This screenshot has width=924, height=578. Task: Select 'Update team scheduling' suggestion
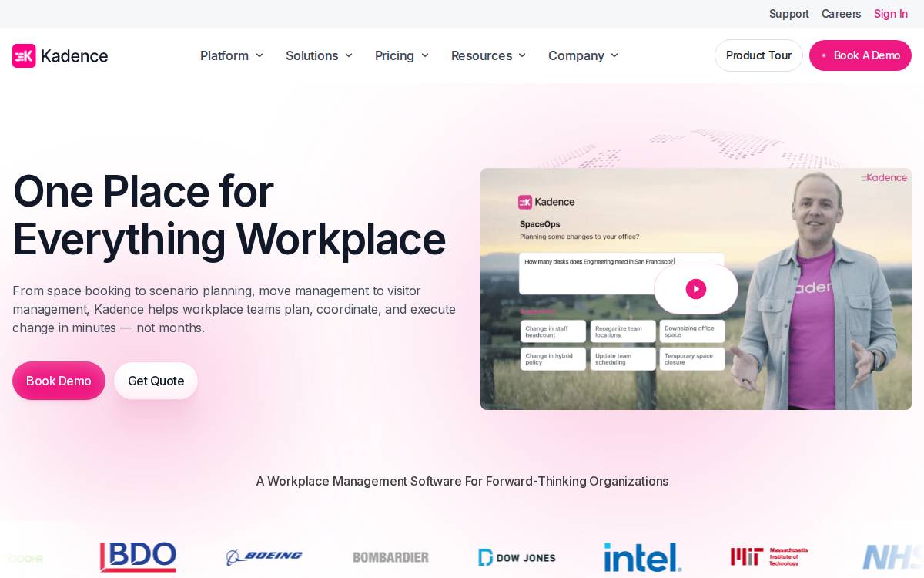pos(623,359)
